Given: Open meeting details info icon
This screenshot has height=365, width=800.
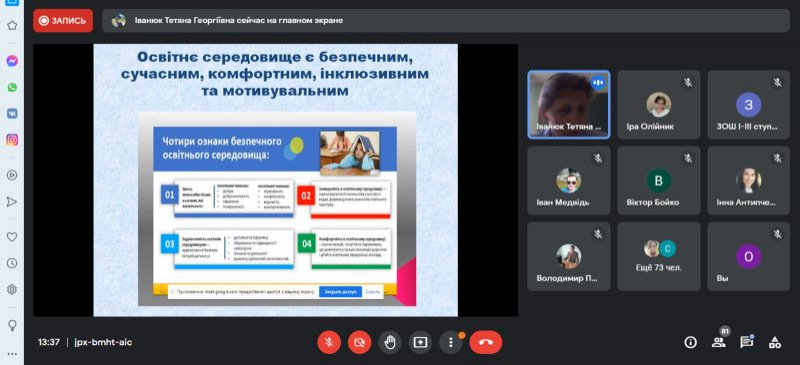Looking at the screenshot, I should click(x=690, y=342).
